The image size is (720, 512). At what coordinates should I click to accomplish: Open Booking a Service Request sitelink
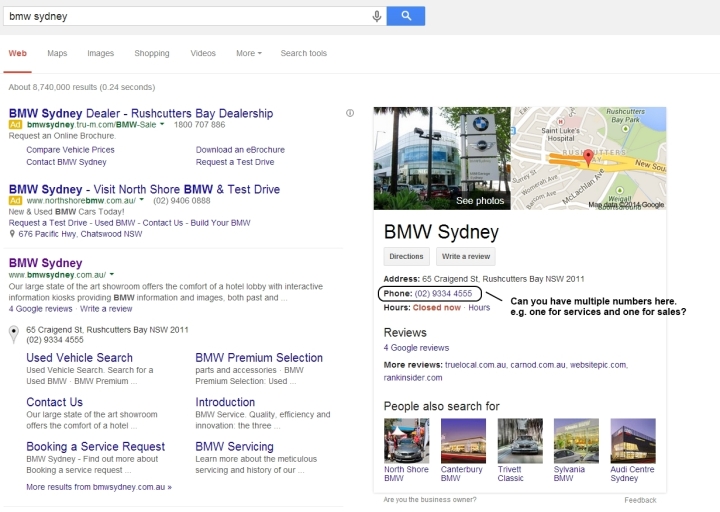tap(96, 447)
